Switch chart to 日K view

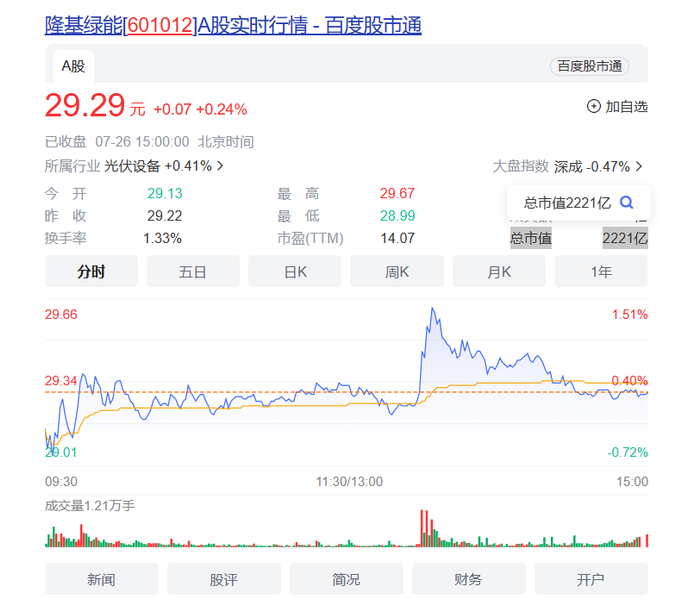pyautogui.click(x=295, y=271)
